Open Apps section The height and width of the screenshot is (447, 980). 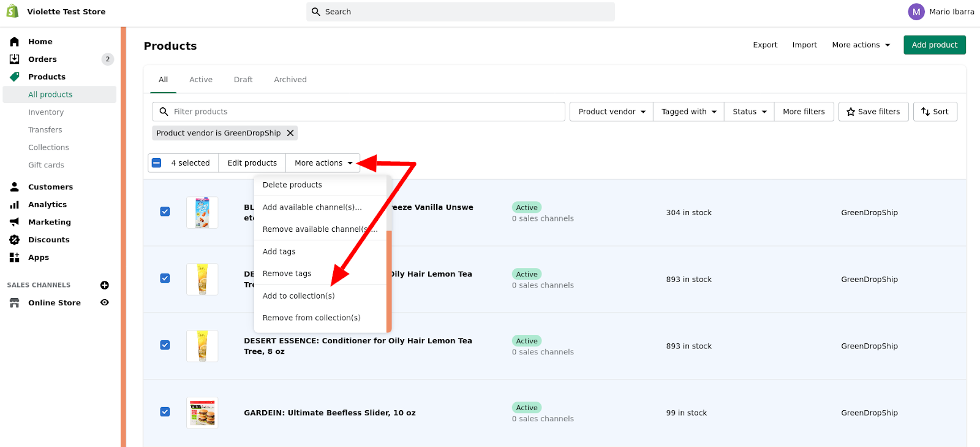point(38,258)
